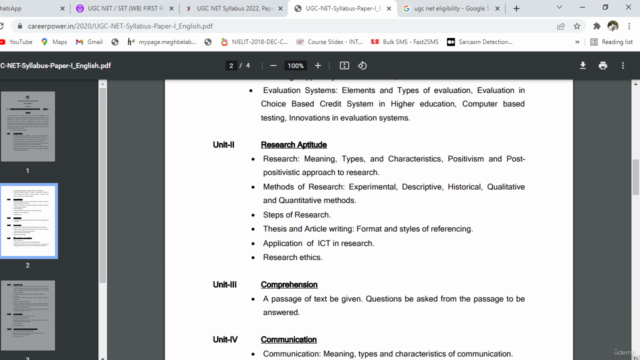Viewport: 640px width, 360px height.
Task: Rotate the PDF counterclockwise
Action: pos(362,66)
